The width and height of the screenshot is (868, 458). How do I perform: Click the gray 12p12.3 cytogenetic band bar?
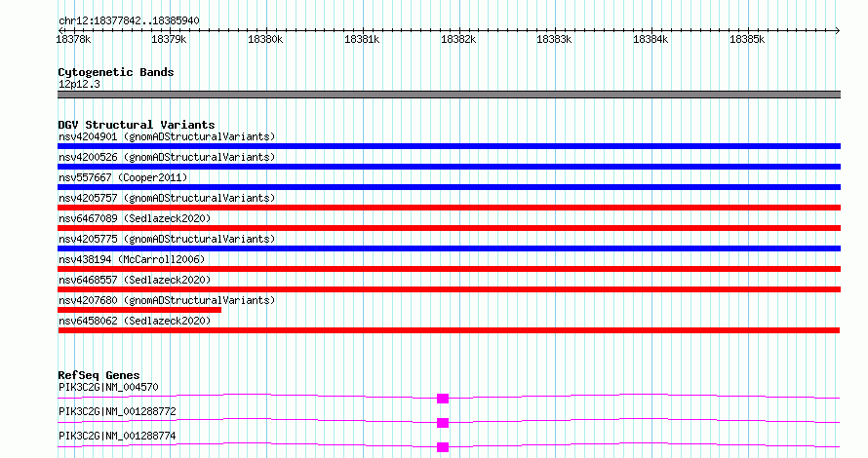tap(449, 95)
